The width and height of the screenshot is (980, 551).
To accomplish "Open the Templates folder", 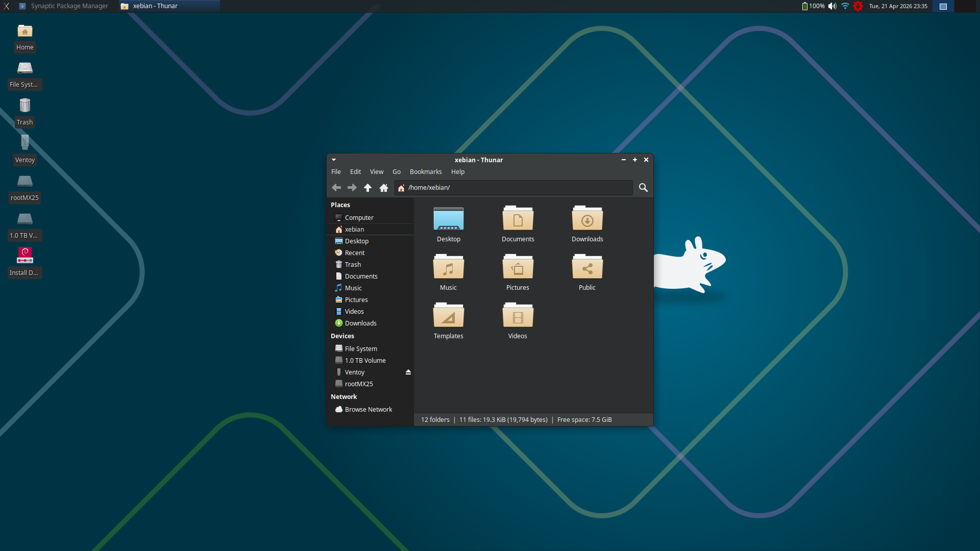I will pos(448,316).
